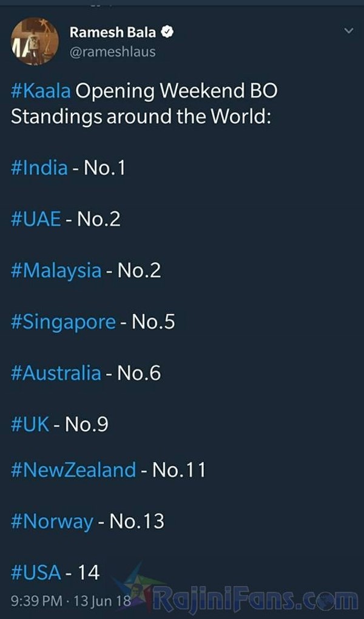Open the #UAE hashtag

36,219
